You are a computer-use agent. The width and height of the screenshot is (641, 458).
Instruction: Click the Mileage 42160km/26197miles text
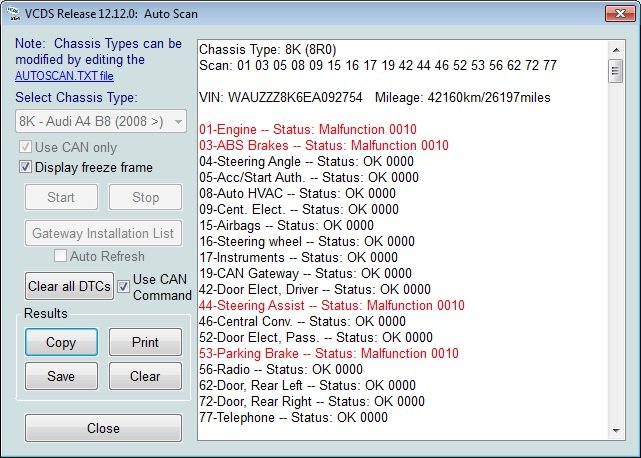coord(462,97)
